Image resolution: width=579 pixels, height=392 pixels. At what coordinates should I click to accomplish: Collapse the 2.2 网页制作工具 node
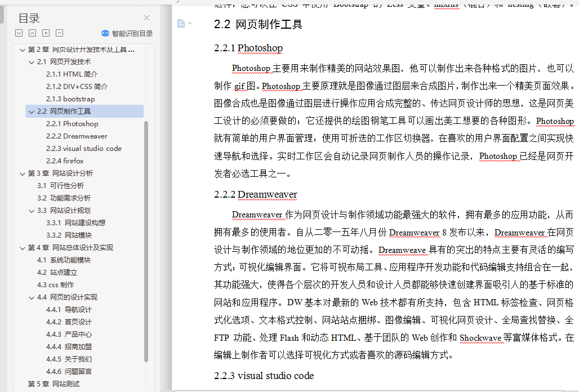click(x=32, y=112)
